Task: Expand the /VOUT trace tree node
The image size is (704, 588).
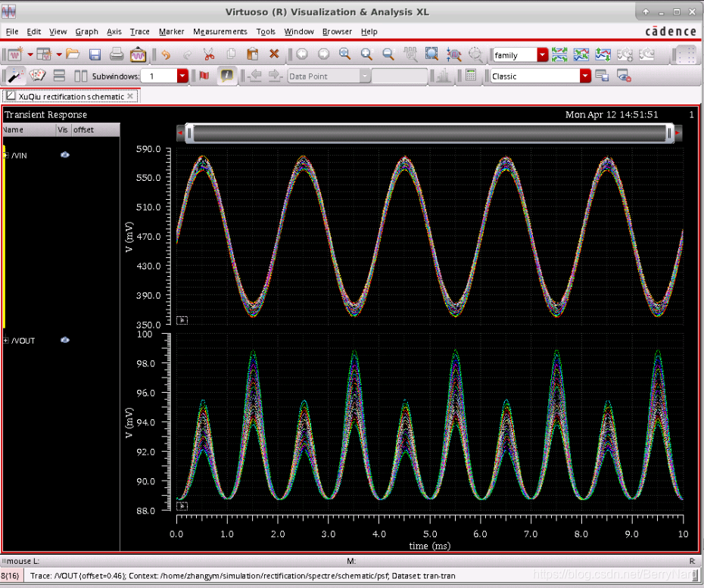Action: [x=6, y=341]
